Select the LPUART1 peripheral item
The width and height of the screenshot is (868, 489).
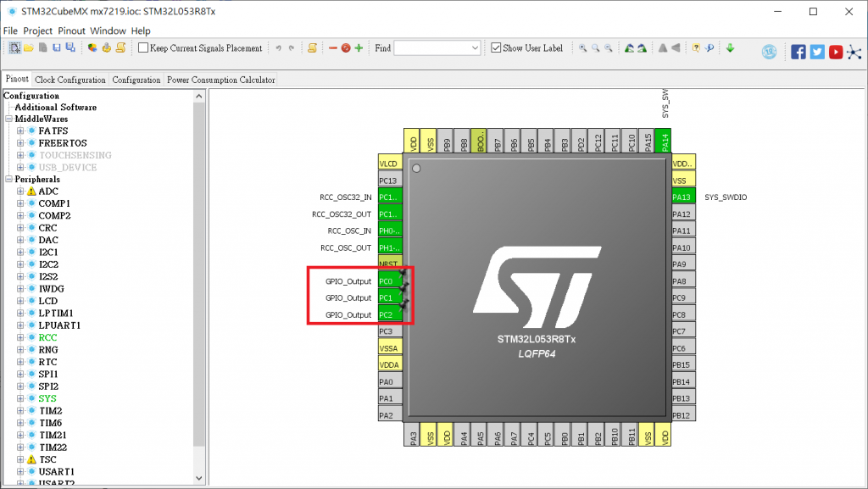click(x=59, y=325)
